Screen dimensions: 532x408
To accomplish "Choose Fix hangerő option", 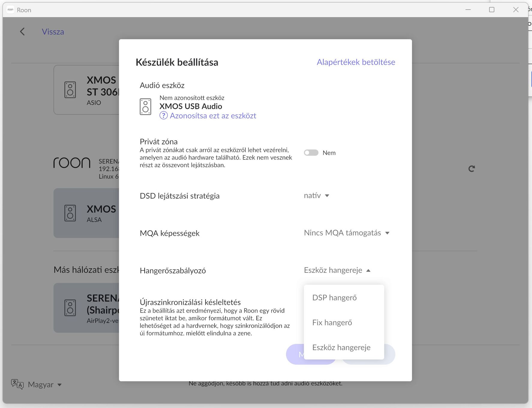I will pyautogui.click(x=332, y=323).
